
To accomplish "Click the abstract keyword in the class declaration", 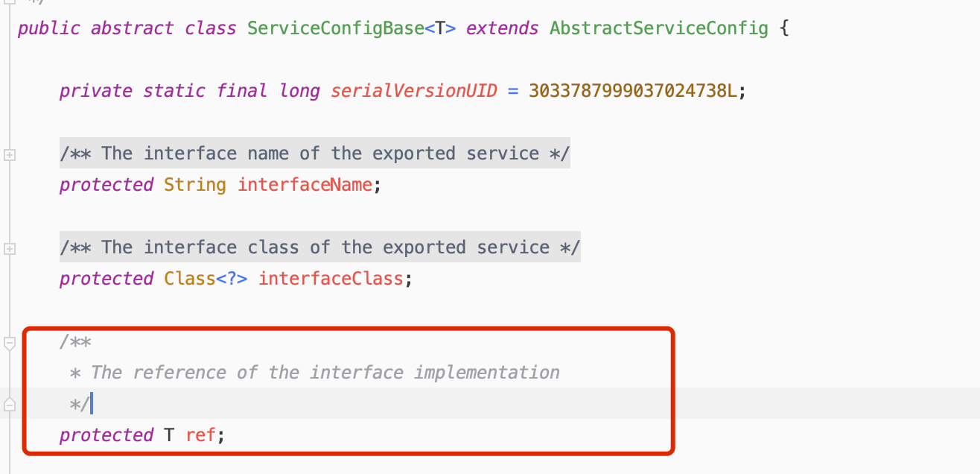I will point(133,29).
